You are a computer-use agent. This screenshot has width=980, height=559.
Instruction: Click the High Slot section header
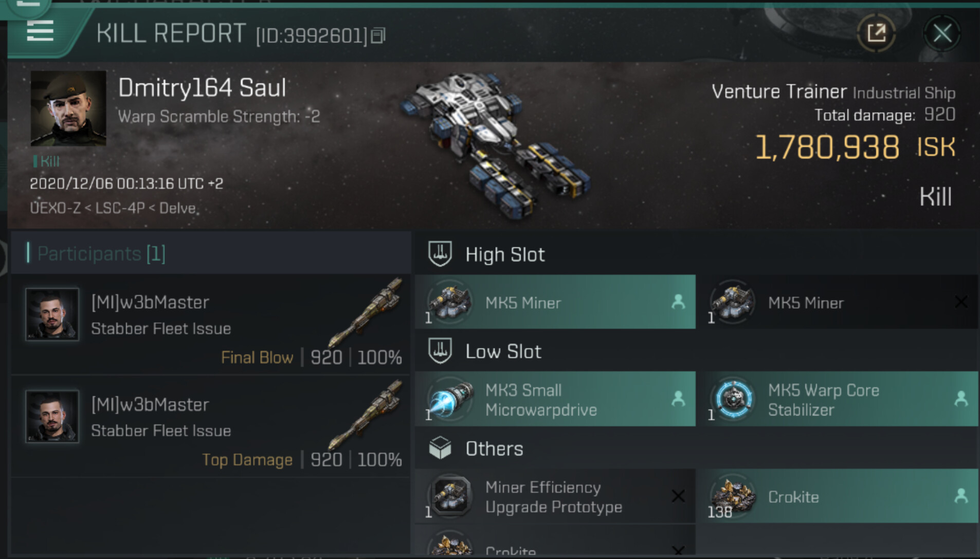[505, 255]
